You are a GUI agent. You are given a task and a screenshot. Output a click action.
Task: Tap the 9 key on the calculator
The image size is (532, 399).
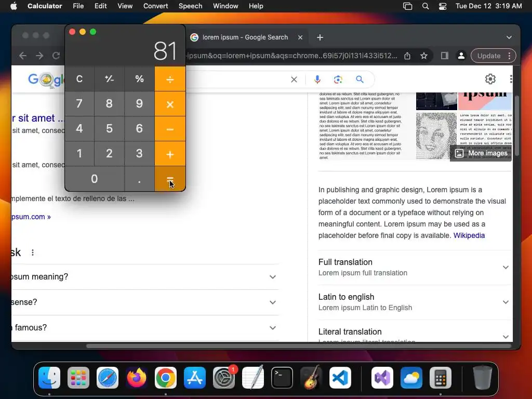coord(139,104)
